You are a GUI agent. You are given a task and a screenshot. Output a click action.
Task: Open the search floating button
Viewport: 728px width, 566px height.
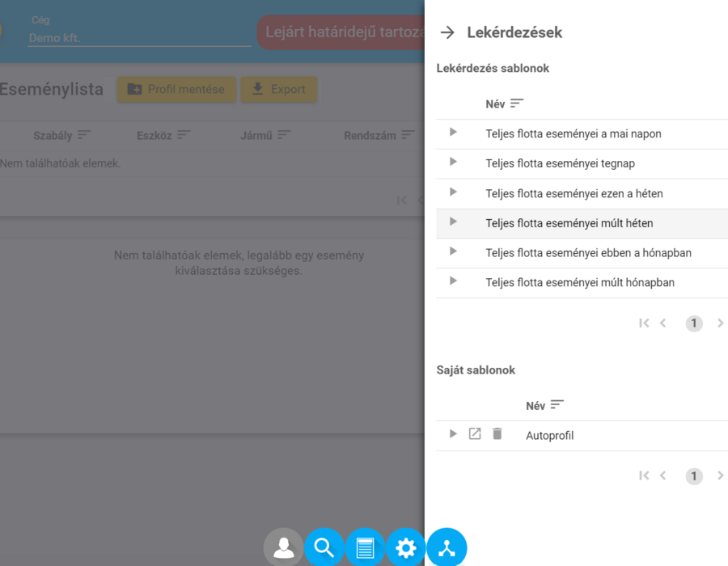(324, 547)
